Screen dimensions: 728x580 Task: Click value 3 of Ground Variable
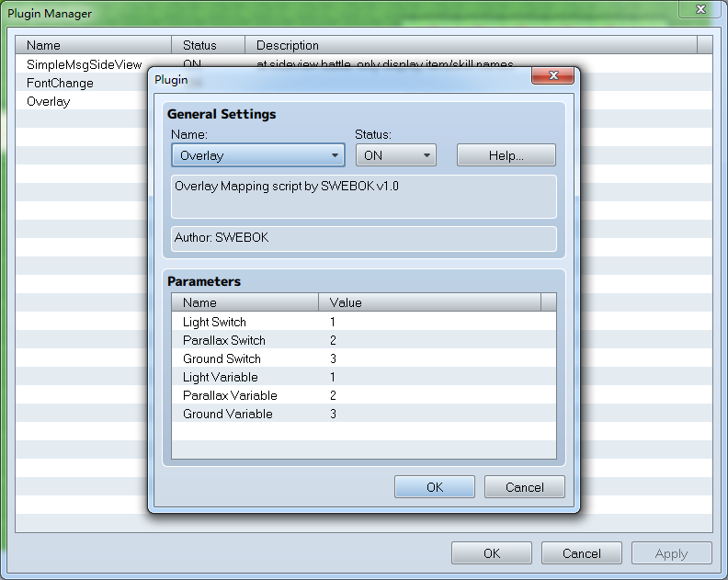333,414
